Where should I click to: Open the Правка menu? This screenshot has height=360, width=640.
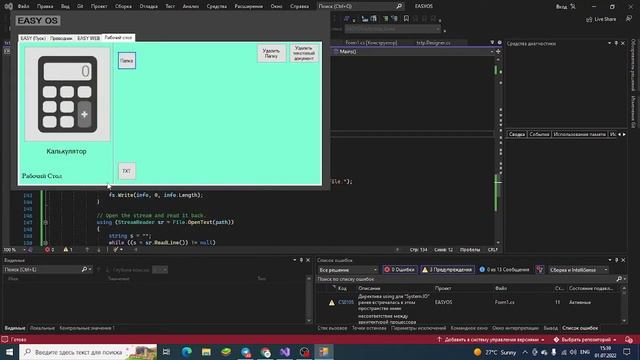[x=45, y=6]
